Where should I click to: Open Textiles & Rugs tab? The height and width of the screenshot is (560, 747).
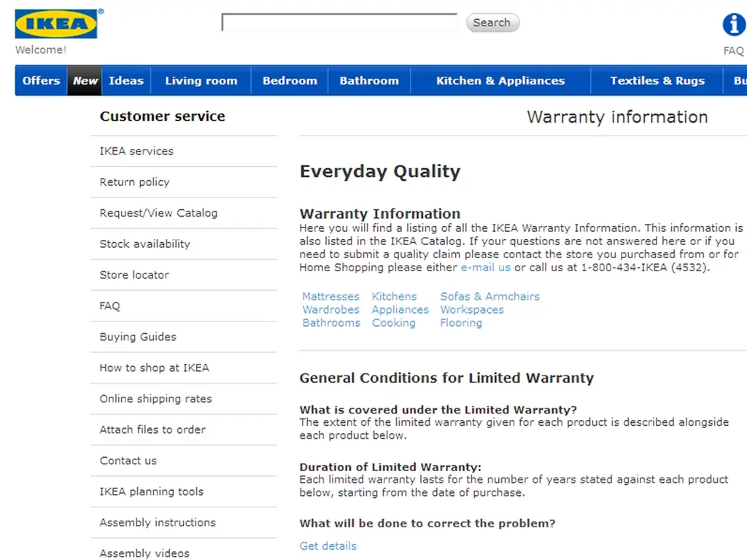tap(657, 80)
